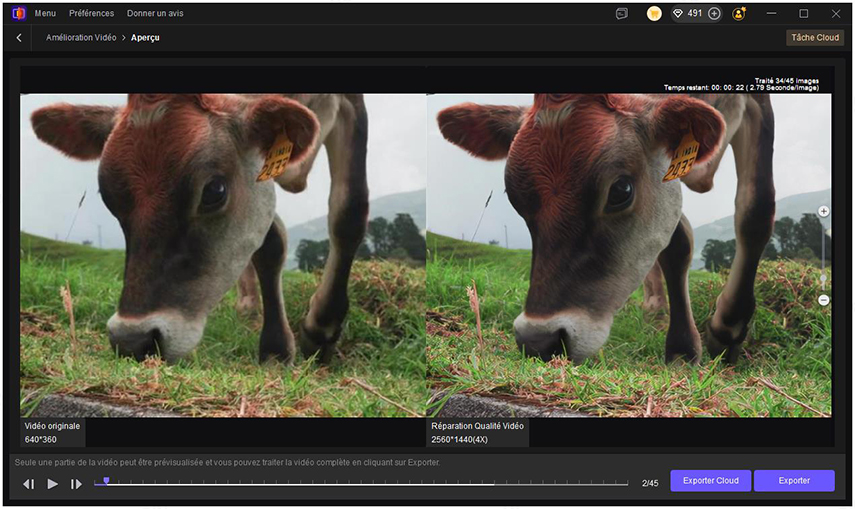This screenshot has width=855, height=509.
Task: Click the Traité 34/45 images status
Action: 786,81
